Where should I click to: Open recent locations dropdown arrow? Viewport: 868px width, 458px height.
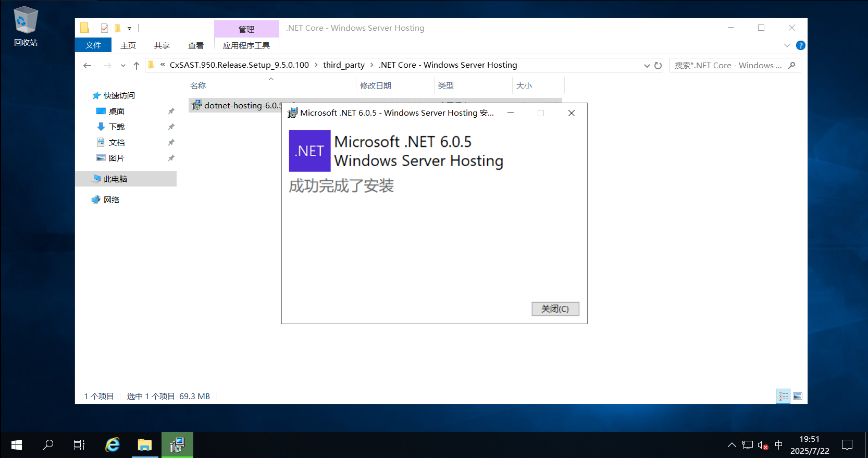click(123, 66)
